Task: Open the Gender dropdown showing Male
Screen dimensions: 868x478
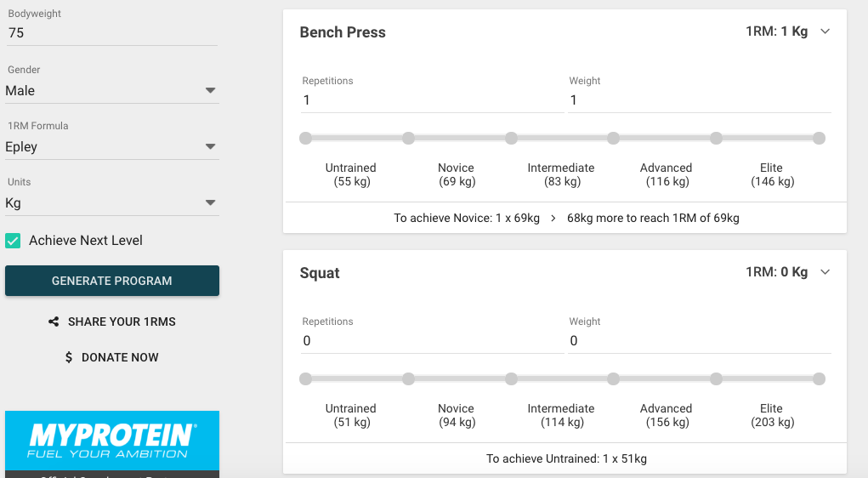Action: coord(112,91)
